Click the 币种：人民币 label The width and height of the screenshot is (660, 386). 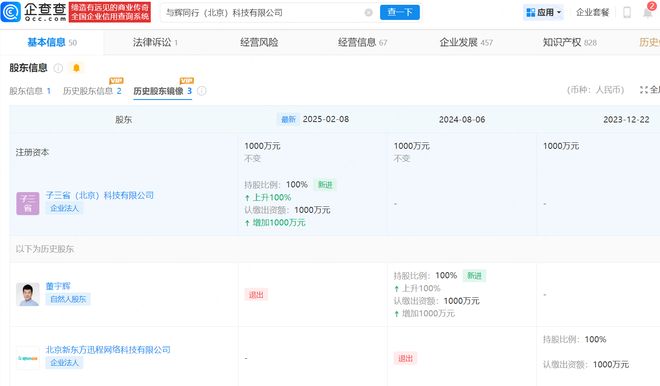click(595, 90)
